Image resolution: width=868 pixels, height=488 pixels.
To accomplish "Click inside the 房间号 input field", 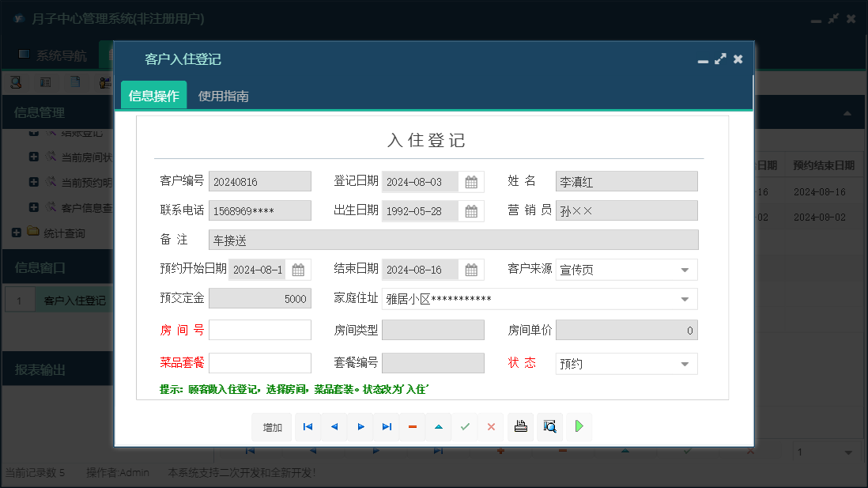I will 260,329.
